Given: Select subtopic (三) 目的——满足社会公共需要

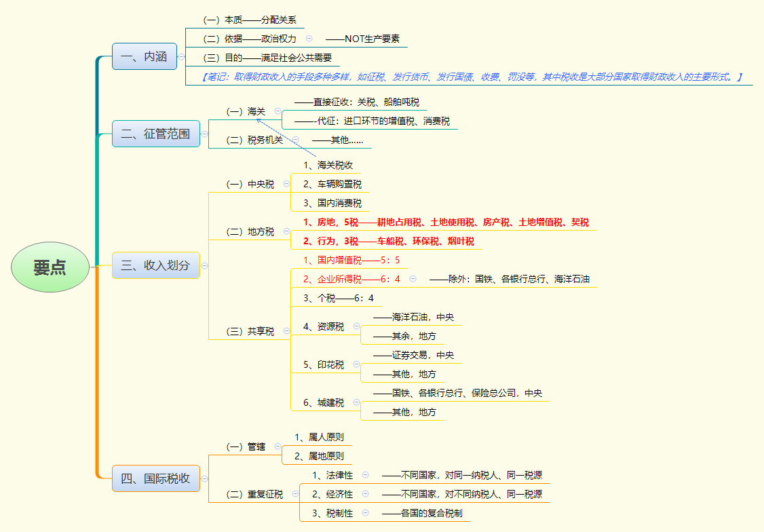Looking at the screenshot, I should click(267, 58).
